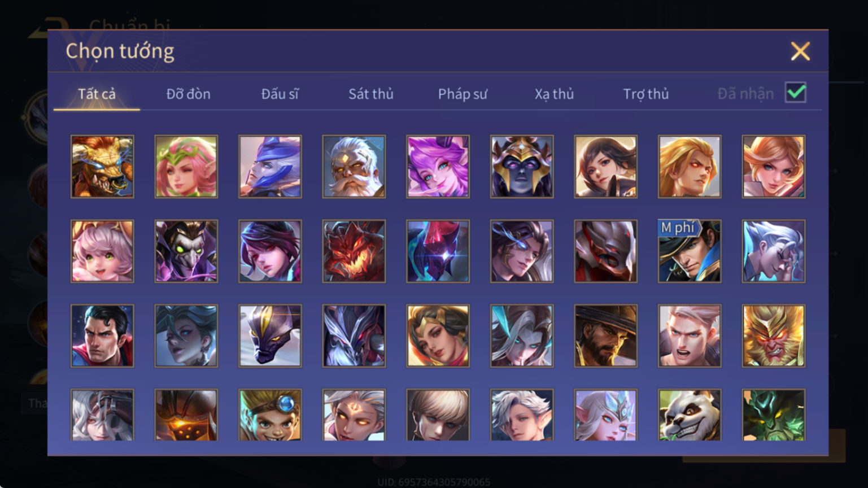Select the white-bearded old man hero

click(x=354, y=167)
